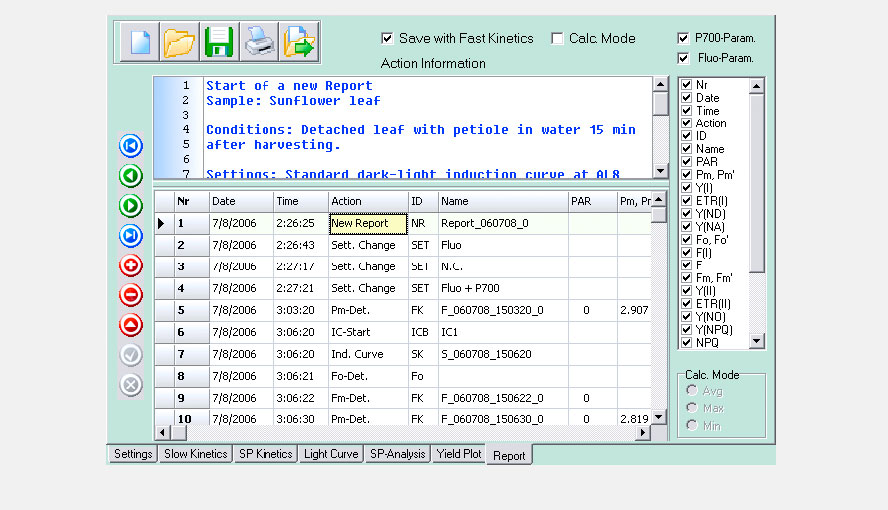Viewport: 888px width, 510px height.
Task: Jump to last record with blue skip-forward icon
Action: coord(130,235)
